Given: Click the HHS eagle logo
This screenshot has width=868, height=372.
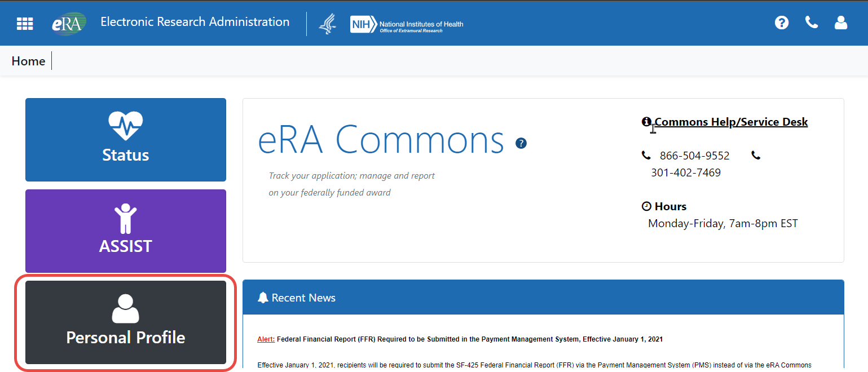Looking at the screenshot, I should (328, 24).
